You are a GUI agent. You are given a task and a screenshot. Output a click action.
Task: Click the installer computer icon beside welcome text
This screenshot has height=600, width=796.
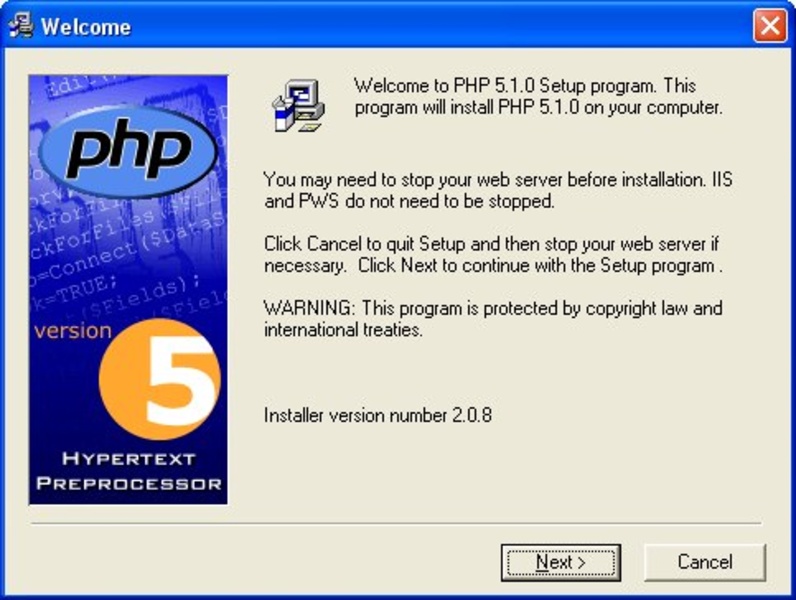pyautogui.click(x=298, y=106)
